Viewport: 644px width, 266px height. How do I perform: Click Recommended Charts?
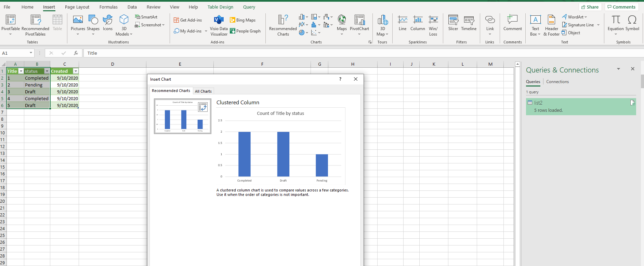(x=283, y=25)
